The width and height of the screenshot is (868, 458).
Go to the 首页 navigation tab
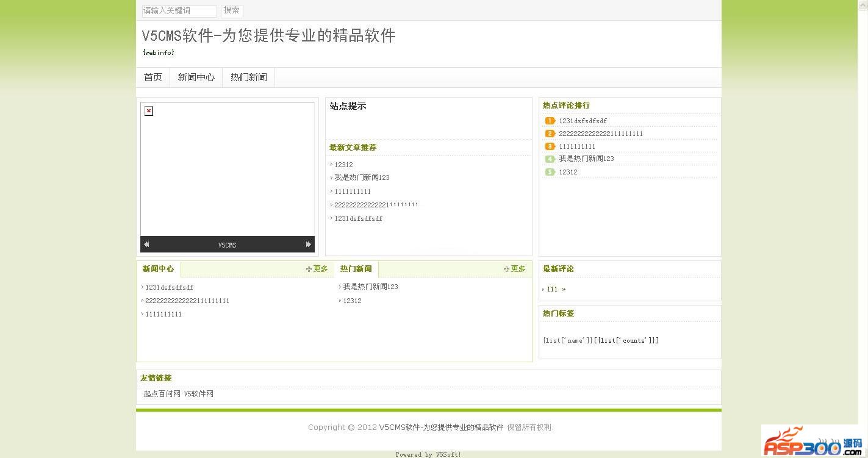pos(153,77)
